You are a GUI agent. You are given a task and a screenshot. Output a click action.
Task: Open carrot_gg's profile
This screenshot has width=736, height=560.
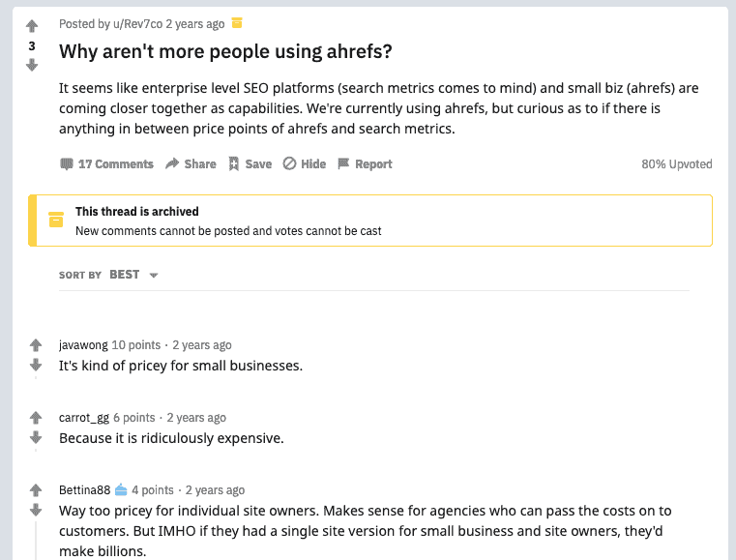(x=84, y=417)
